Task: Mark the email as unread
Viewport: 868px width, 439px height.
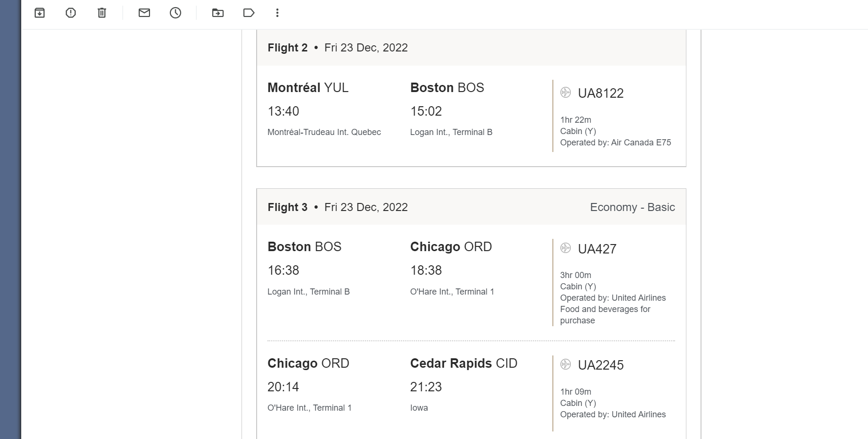Action: pos(144,13)
